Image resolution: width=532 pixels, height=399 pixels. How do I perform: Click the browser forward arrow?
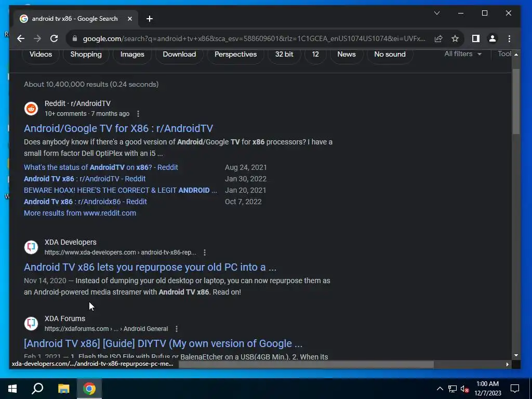37,38
